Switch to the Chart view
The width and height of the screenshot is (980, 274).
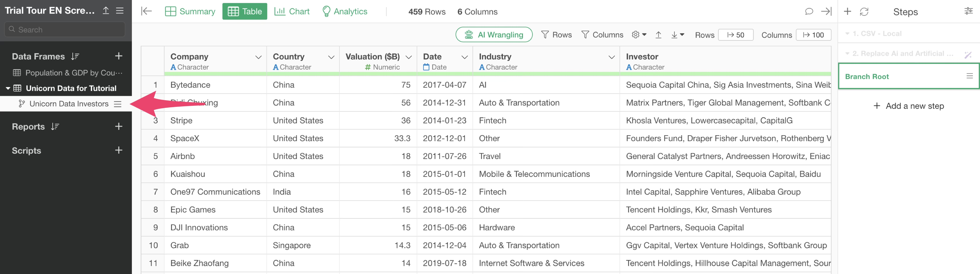point(292,12)
